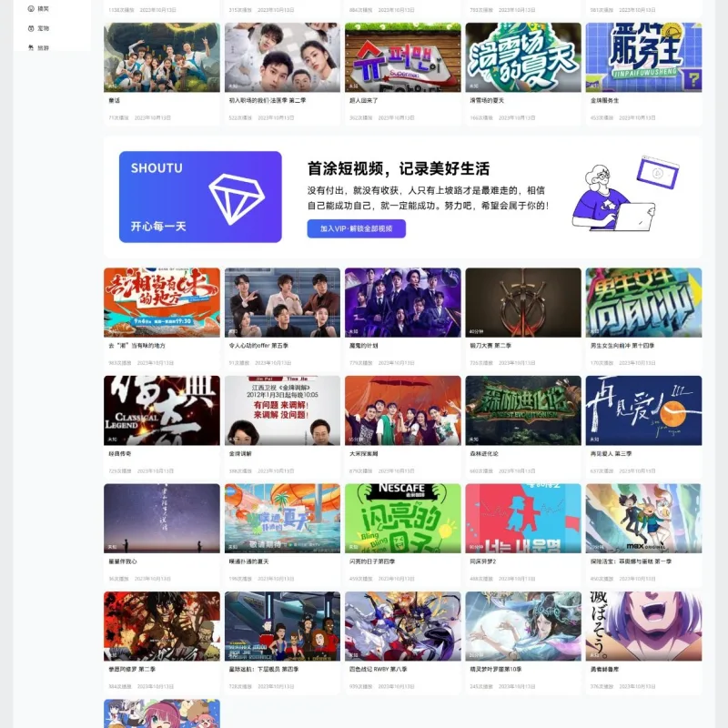Open the 魔鬼的计划 thumbnail
The width and height of the screenshot is (728, 728).
pyautogui.click(x=402, y=302)
